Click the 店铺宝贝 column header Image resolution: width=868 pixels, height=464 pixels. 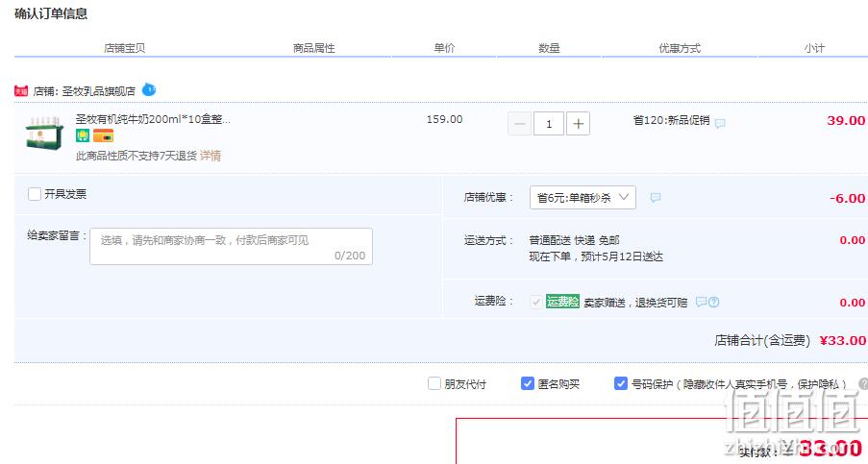[x=124, y=48]
